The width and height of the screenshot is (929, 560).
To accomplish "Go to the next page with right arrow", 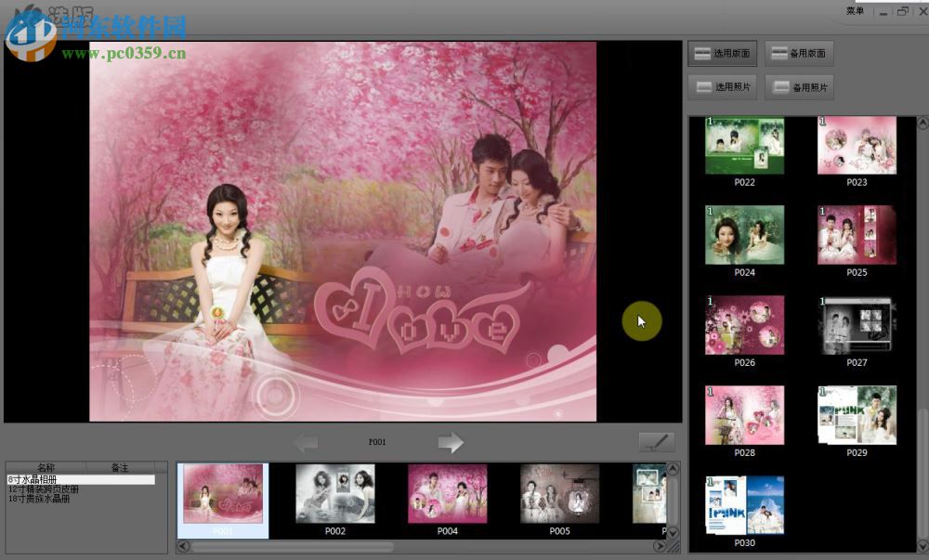I will [x=451, y=442].
